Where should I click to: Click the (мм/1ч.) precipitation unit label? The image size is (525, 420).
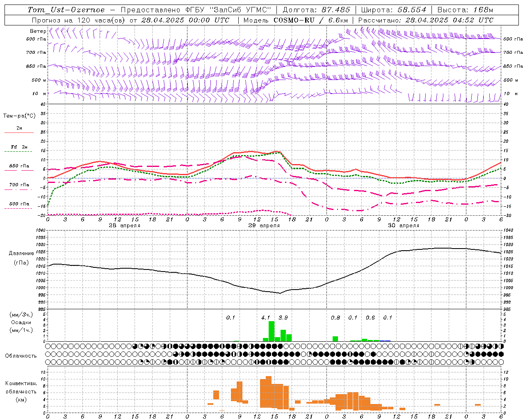[x=21, y=330]
